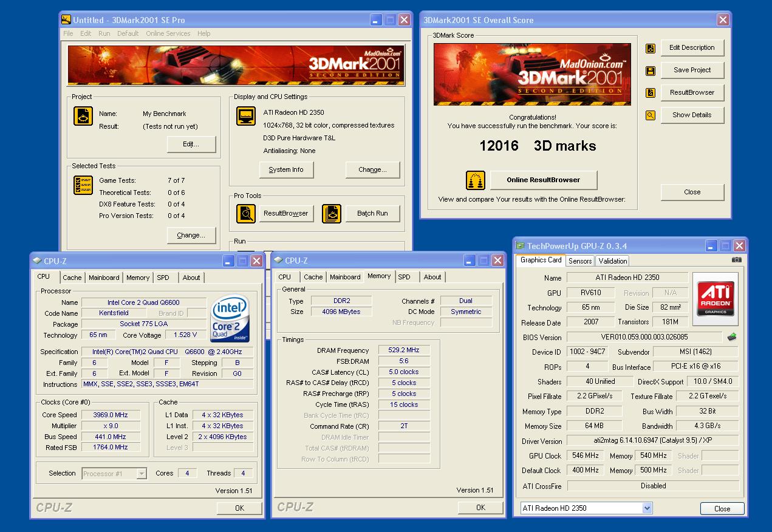Click Intel Core 2 Quad logo
Screen dimensions: 772x532
(x=230, y=319)
